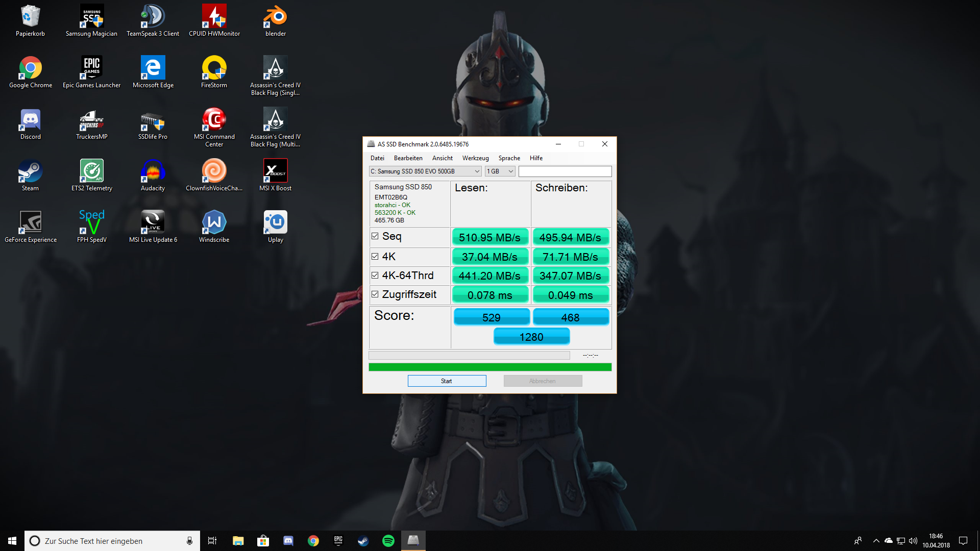Select the blender desktop icon
980x551 pixels.
[275, 21]
